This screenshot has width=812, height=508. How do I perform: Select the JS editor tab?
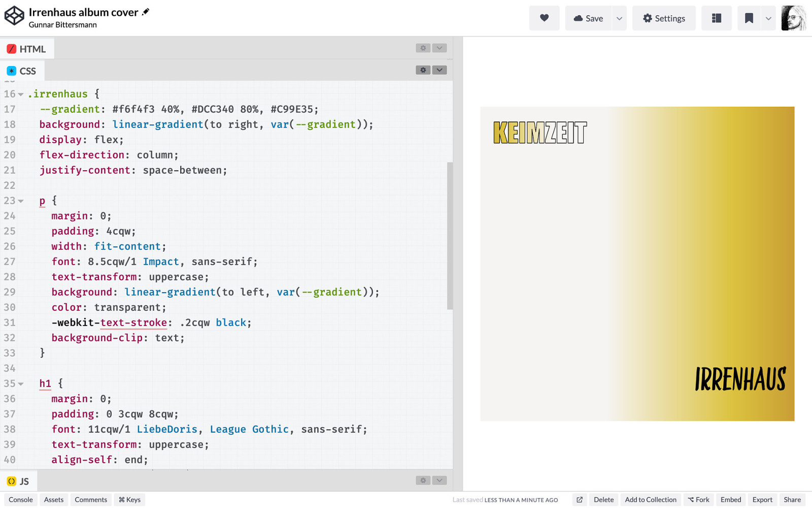[x=18, y=481]
